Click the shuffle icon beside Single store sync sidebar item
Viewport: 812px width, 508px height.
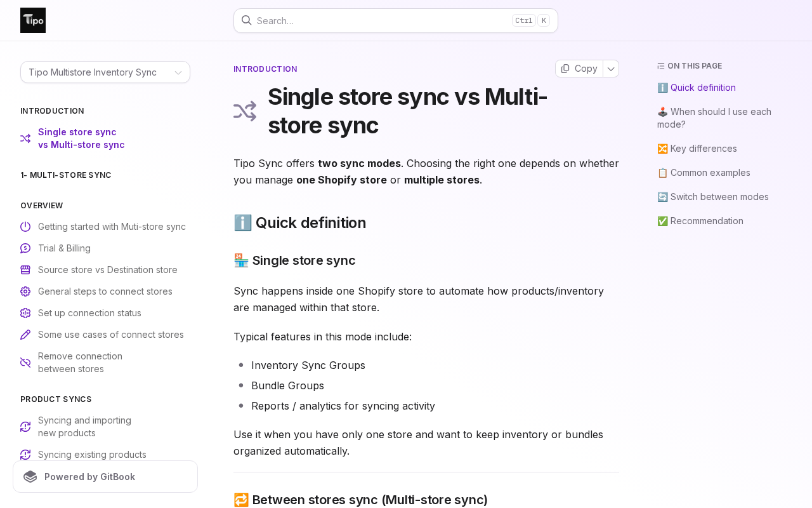click(25, 138)
